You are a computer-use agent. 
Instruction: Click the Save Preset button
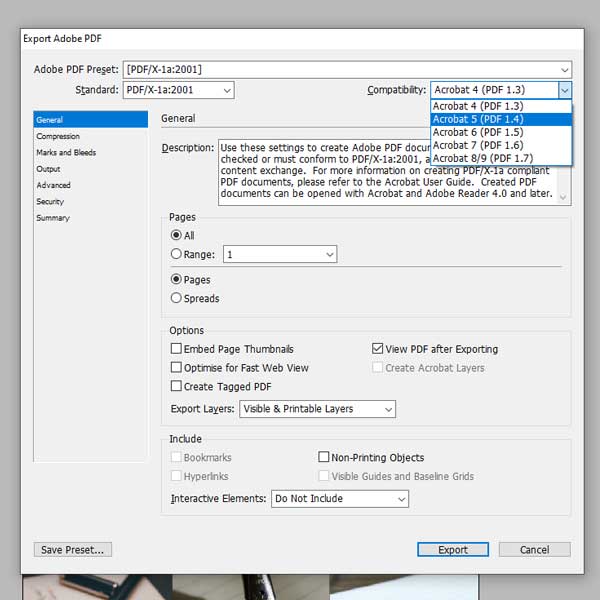click(73, 549)
